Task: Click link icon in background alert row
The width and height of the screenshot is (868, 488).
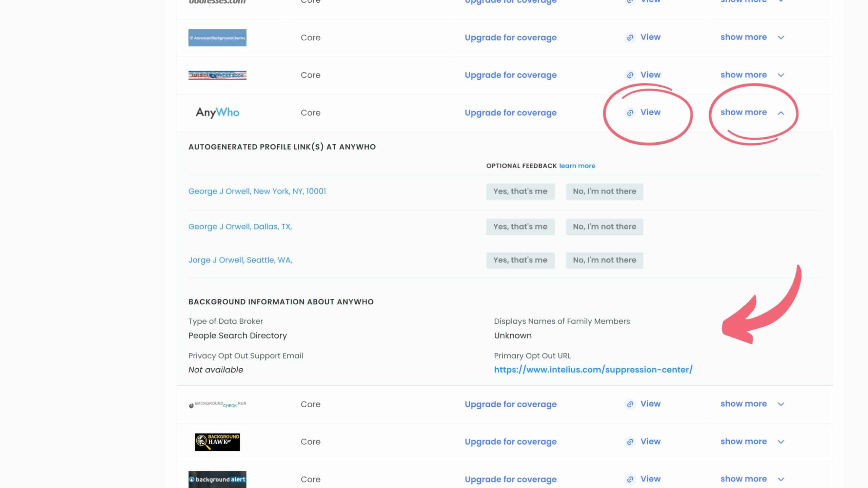Action: point(630,480)
